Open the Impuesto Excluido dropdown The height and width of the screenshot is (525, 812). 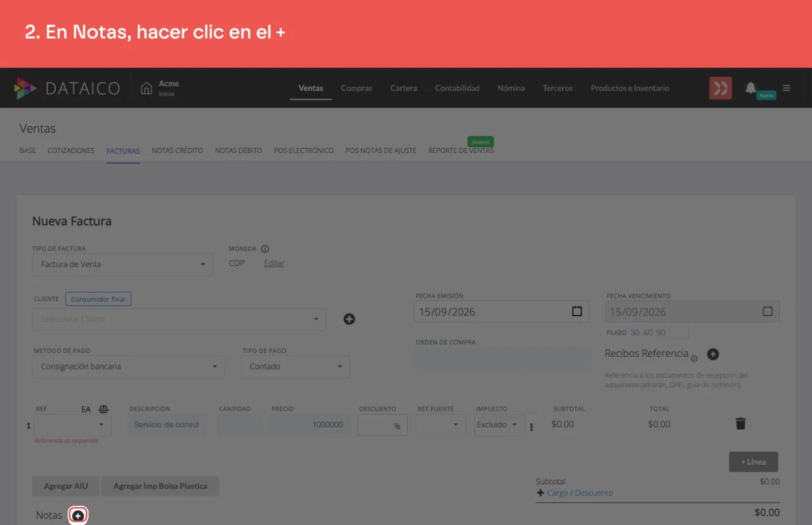499,425
